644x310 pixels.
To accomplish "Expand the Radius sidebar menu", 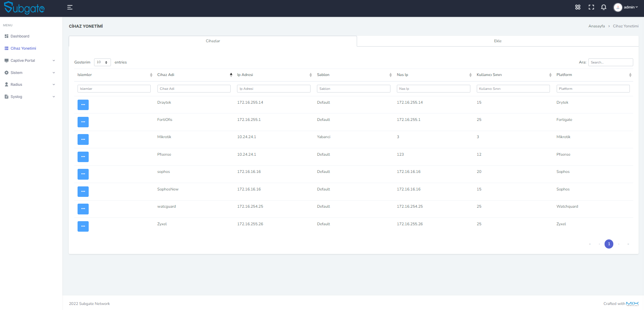I will tap(30, 84).
